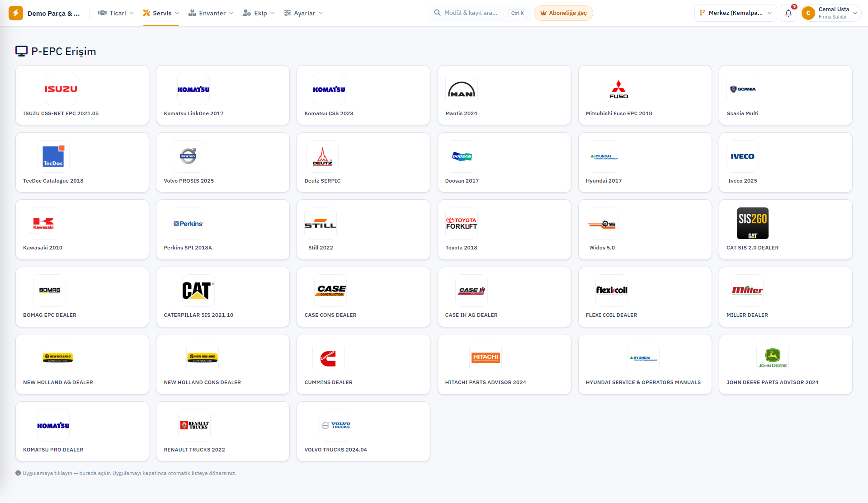Select the Iveco 2025 logo
This screenshot has width=868, height=503.
click(x=743, y=156)
